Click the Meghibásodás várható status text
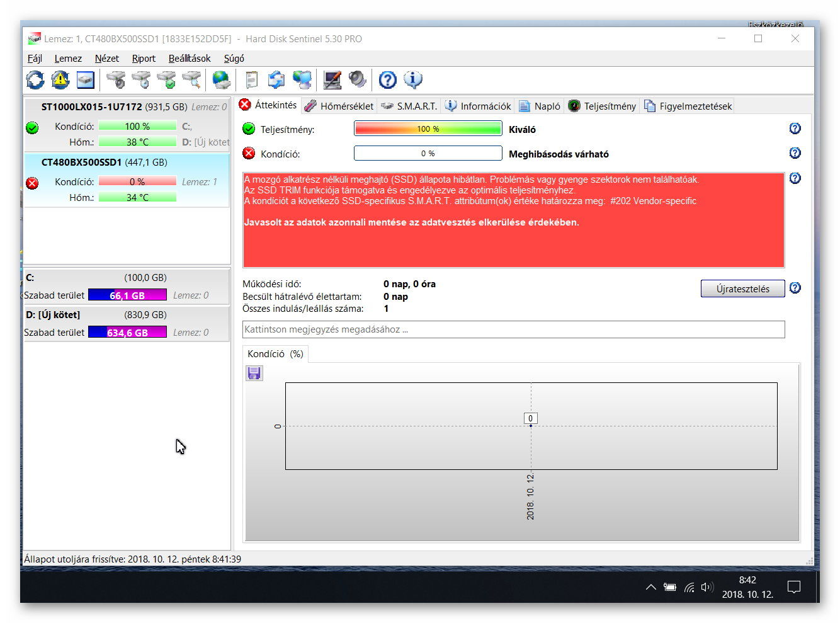This screenshot has height=623, width=840. (x=559, y=154)
